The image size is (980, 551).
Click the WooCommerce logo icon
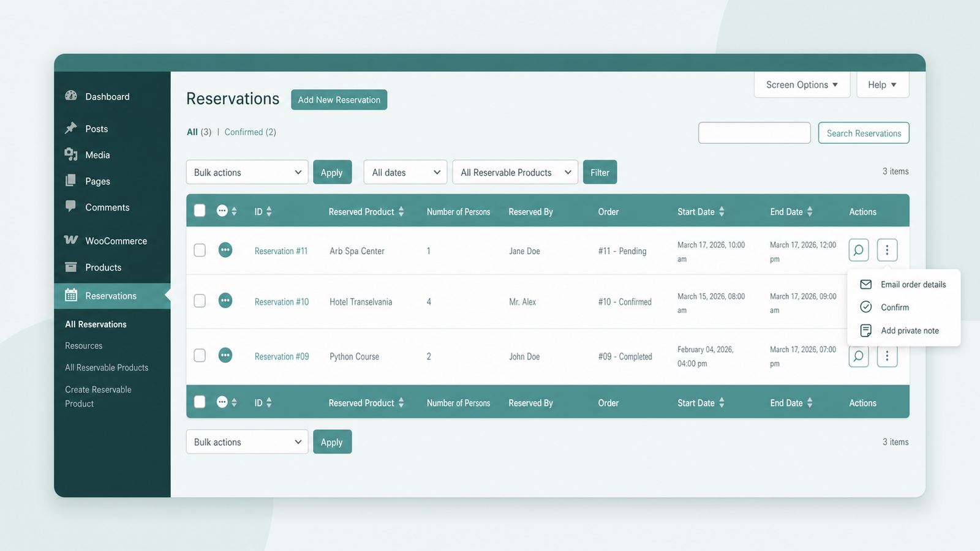[x=71, y=240]
